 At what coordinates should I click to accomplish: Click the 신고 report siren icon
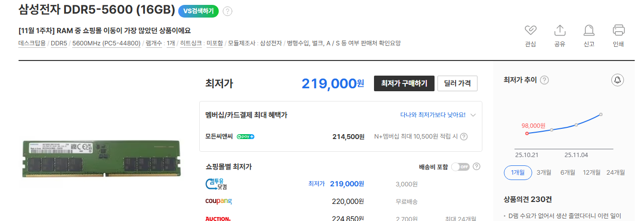coord(589,30)
